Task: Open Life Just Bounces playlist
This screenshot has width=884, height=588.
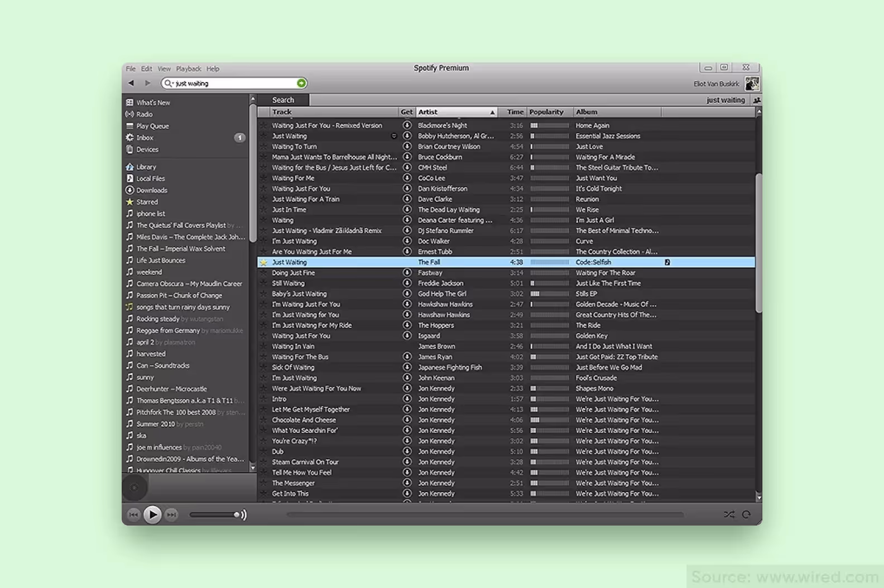Action: [161, 261]
